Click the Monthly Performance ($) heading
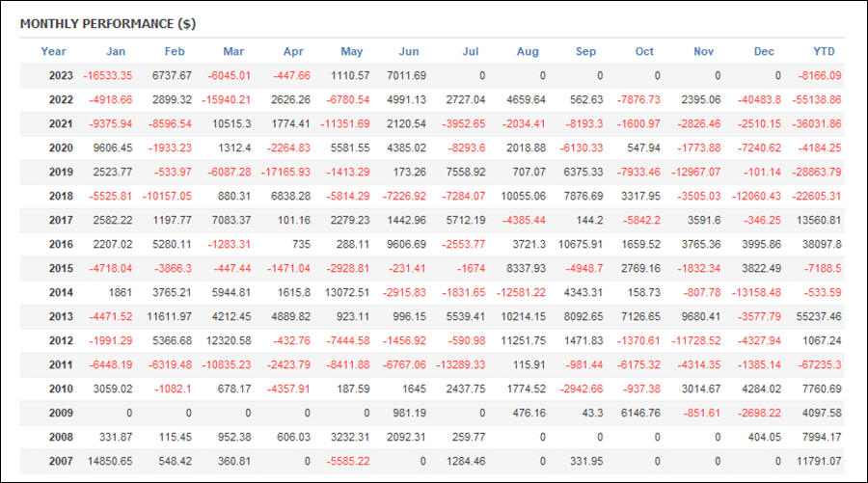The width and height of the screenshot is (868, 483). click(108, 24)
